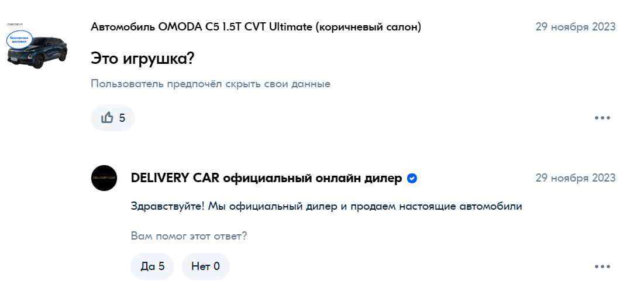
Task: Open the three-dot menu for the dealer's answer
Action: (602, 266)
